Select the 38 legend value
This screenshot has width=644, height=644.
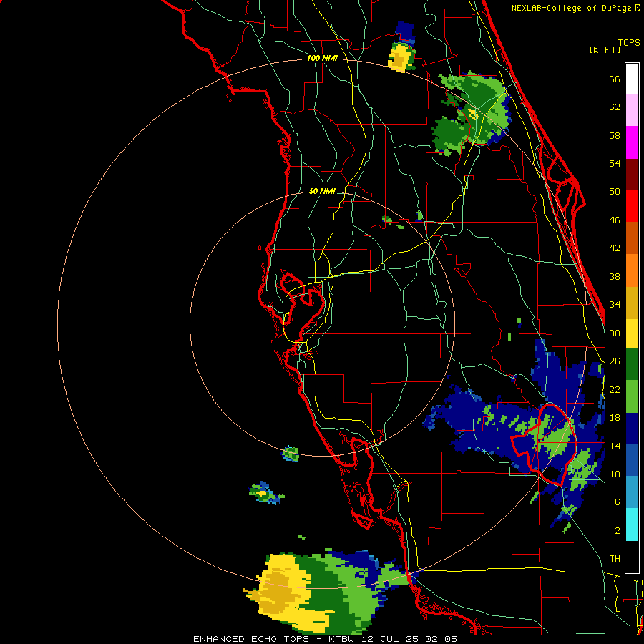pos(615,276)
